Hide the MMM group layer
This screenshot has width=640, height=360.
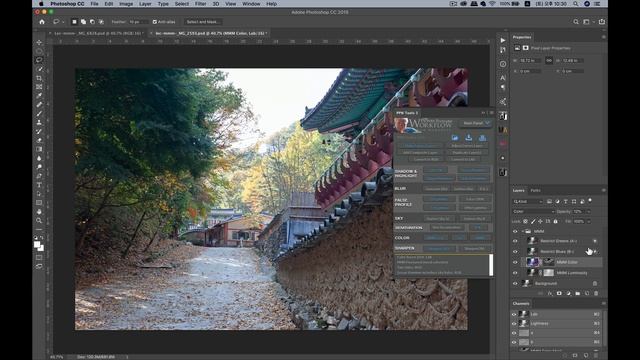point(515,231)
